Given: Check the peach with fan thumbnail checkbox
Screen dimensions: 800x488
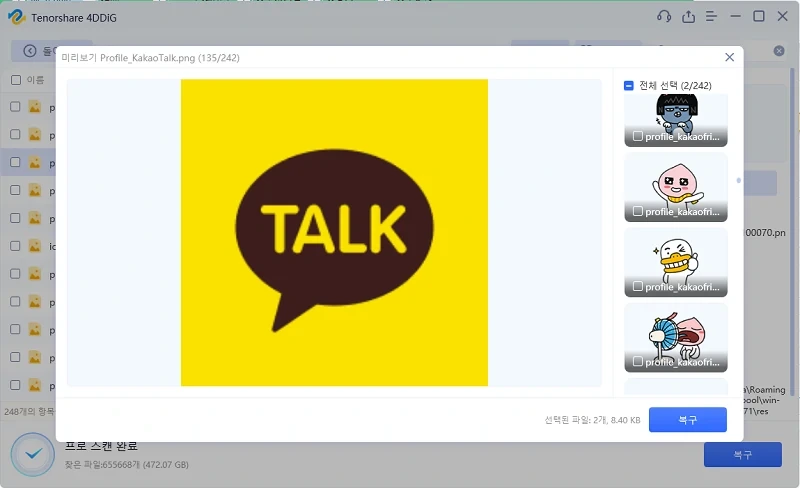Looking at the screenshot, I should (637, 361).
